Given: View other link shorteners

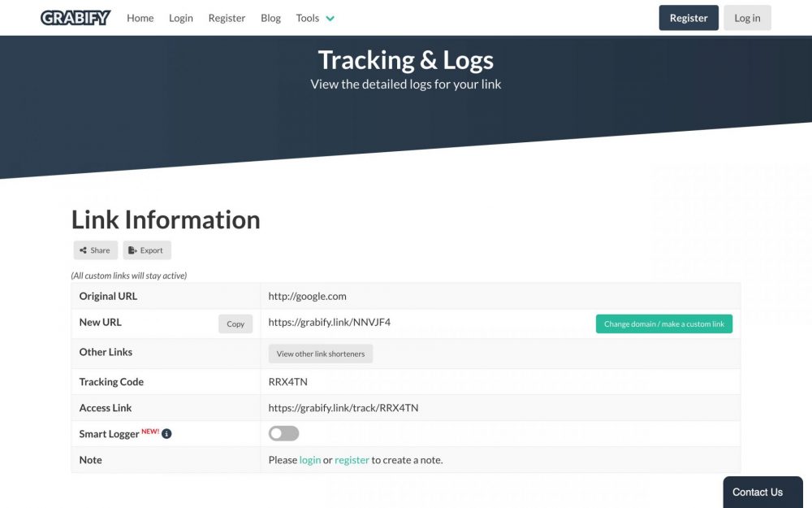Looking at the screenshot, I should [x=321, y=354].
